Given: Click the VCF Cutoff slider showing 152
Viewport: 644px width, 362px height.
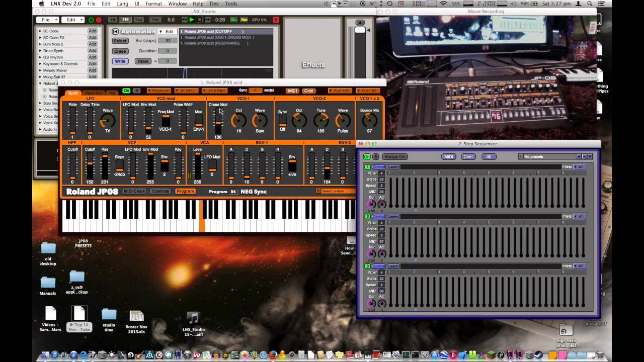Looking at the screenshot, I should click(x=90, y=166).
